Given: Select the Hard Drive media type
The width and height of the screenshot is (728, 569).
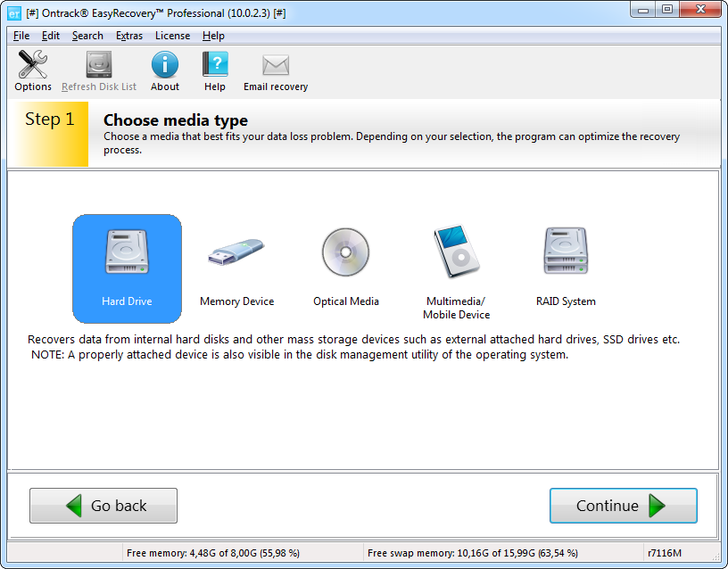Looking at the screenshot, I should [x=127, y=268].
